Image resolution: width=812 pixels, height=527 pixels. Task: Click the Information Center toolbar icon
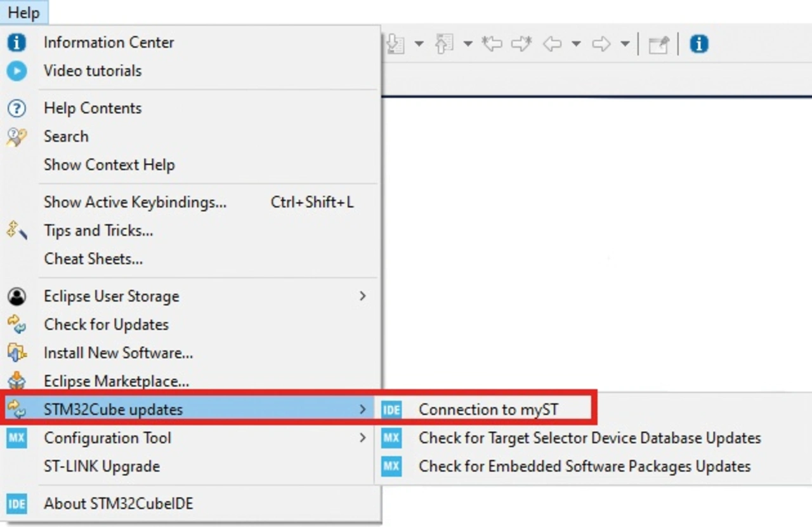tap(698, 44)
